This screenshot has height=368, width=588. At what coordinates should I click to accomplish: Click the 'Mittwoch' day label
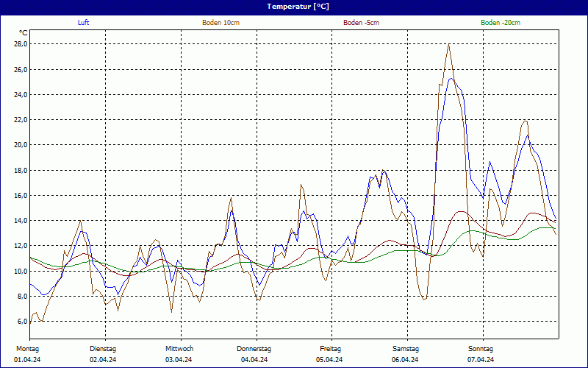pyautogui.click(x=179, y=349)
